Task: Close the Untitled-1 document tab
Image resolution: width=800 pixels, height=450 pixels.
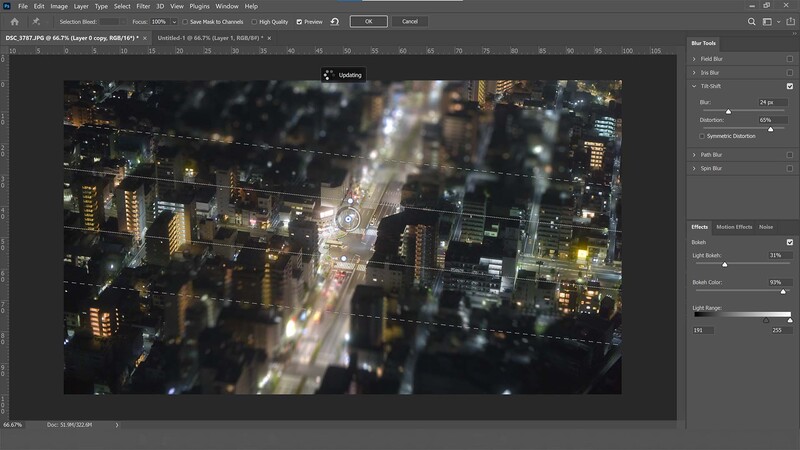Action: coord(269,38)
